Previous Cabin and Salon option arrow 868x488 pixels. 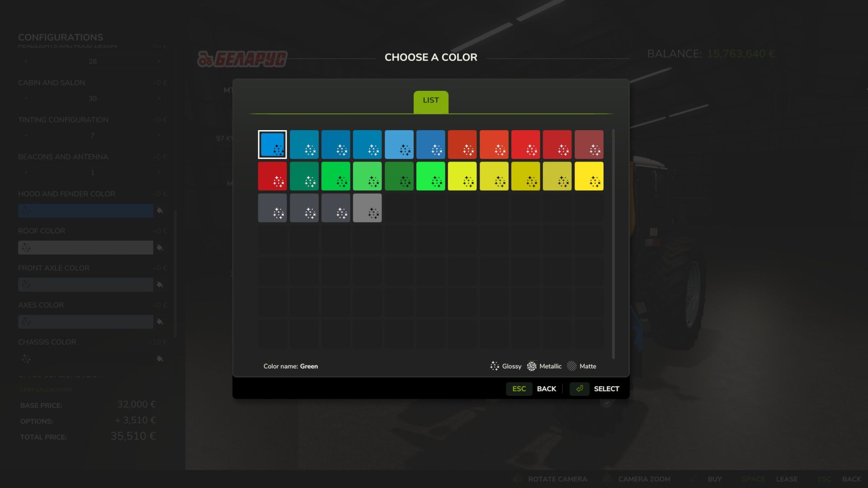tap(26, 98)
